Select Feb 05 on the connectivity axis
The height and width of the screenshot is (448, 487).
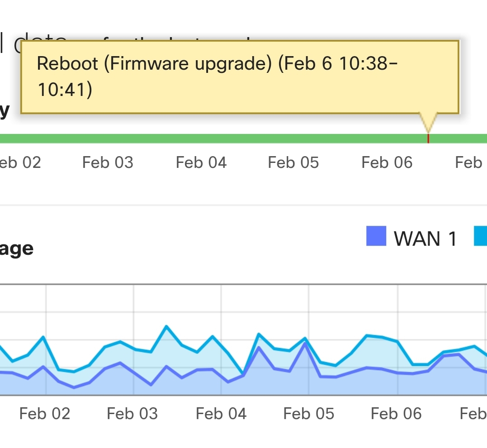tap(293, 162)
